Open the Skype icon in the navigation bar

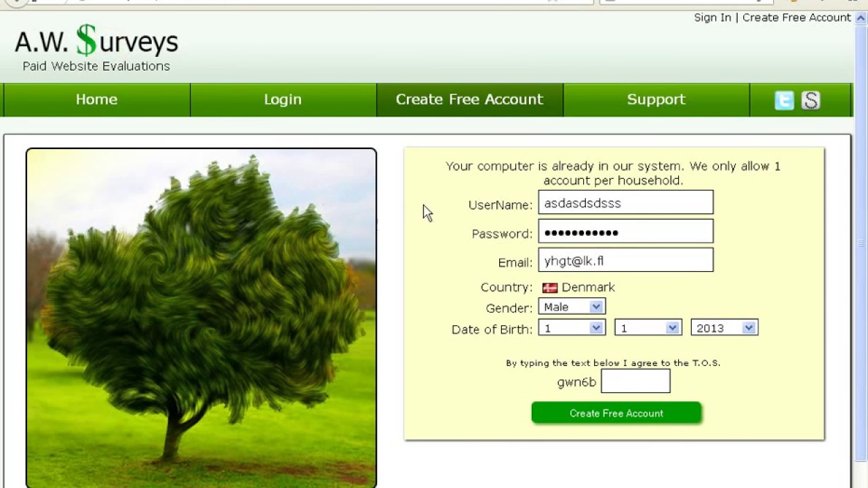[811, 100]
